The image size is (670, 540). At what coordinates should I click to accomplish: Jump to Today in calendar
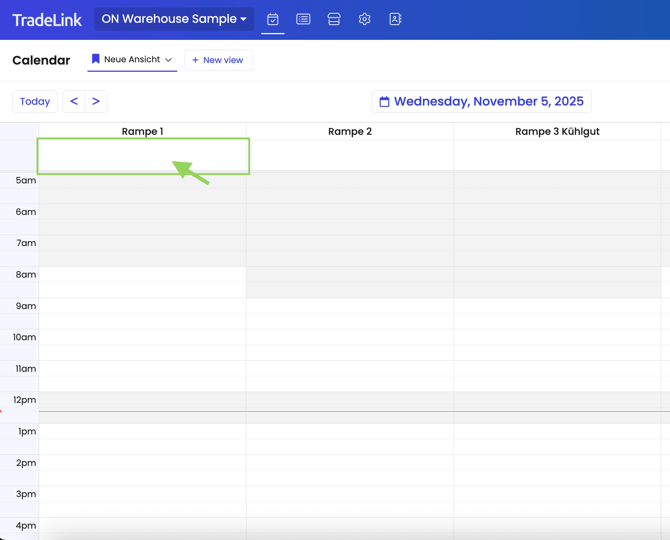(x=35, y=101)
